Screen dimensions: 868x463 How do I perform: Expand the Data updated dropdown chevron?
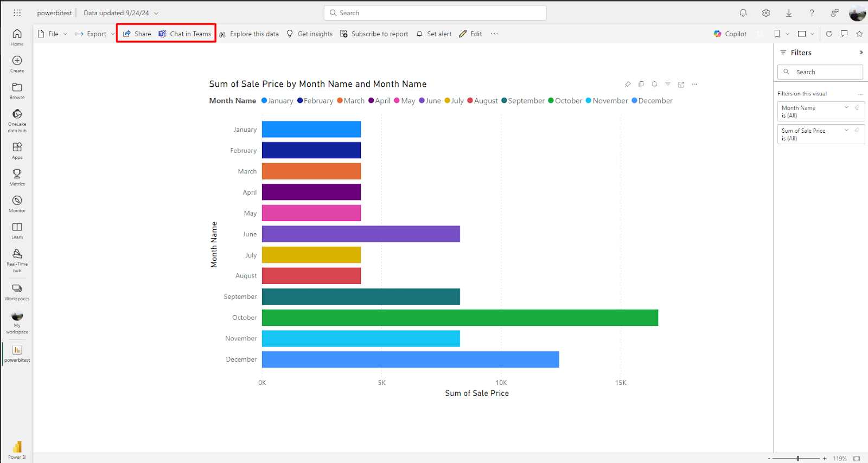(x=156, y=13)
